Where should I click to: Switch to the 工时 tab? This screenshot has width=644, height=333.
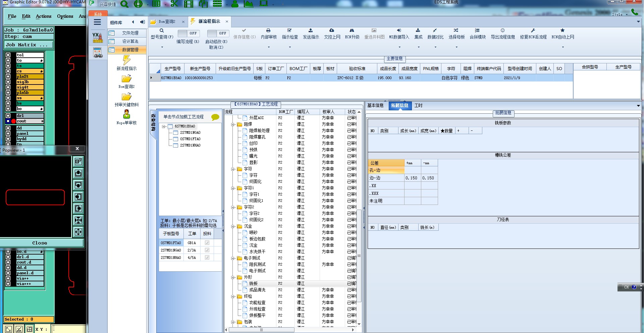point(418,106)
